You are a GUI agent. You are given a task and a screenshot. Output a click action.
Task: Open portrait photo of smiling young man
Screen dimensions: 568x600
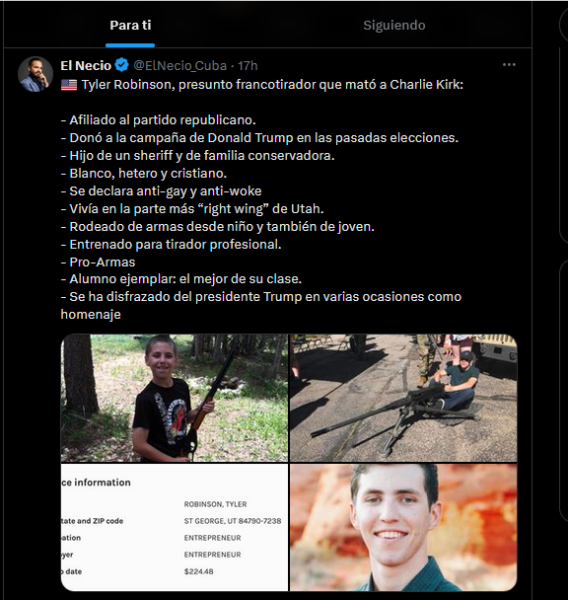pos(403,528)
